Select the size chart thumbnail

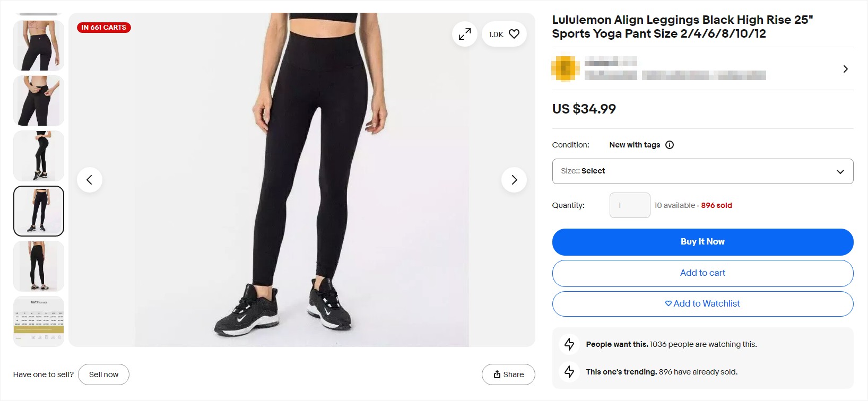click(38, 321)
